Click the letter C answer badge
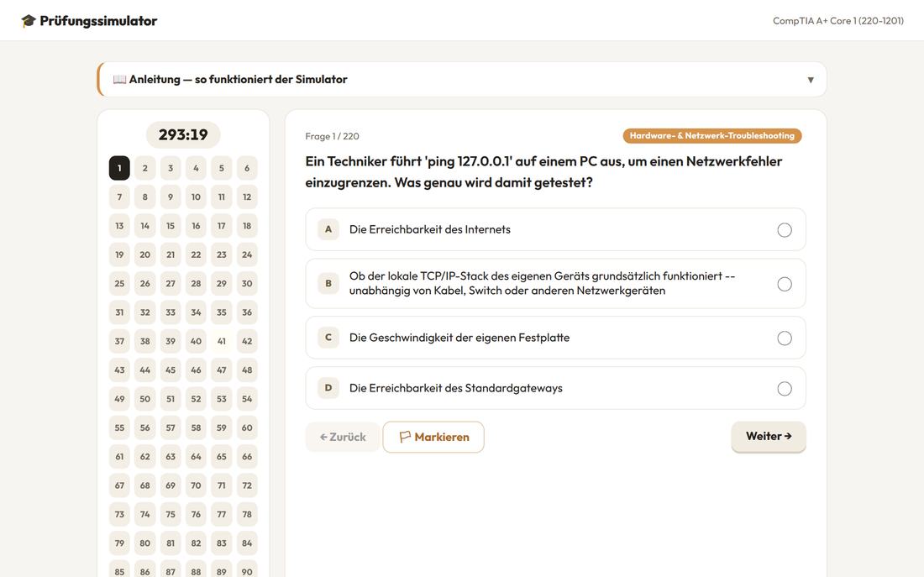 pyautogui.click(x=328, y=338)
